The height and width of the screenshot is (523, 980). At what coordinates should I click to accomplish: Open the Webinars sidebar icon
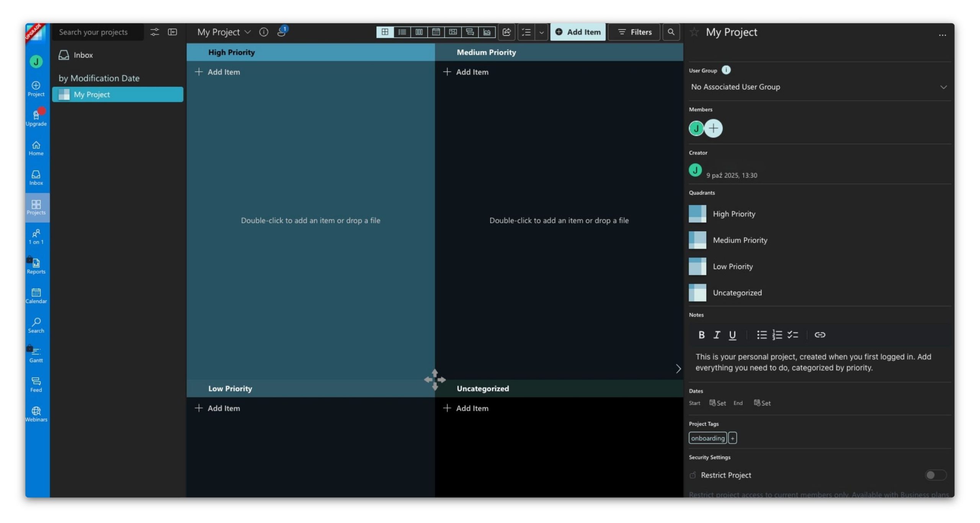[x=36, y=414]
